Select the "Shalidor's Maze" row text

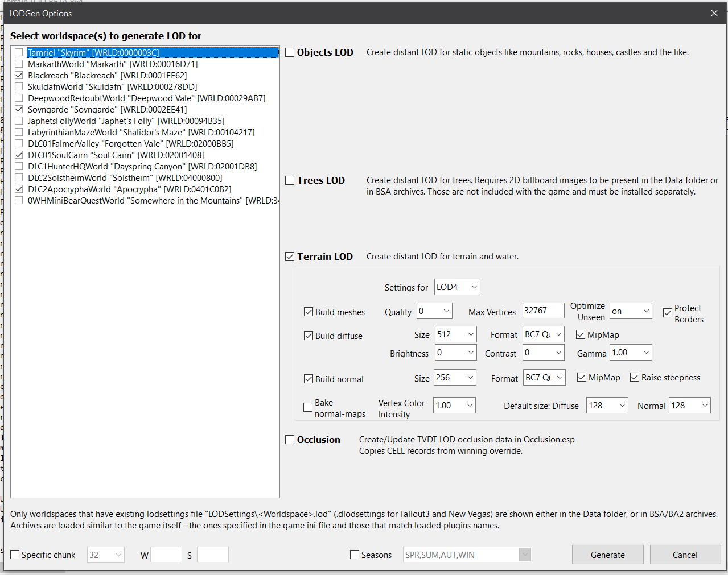(x=141, y=132)
